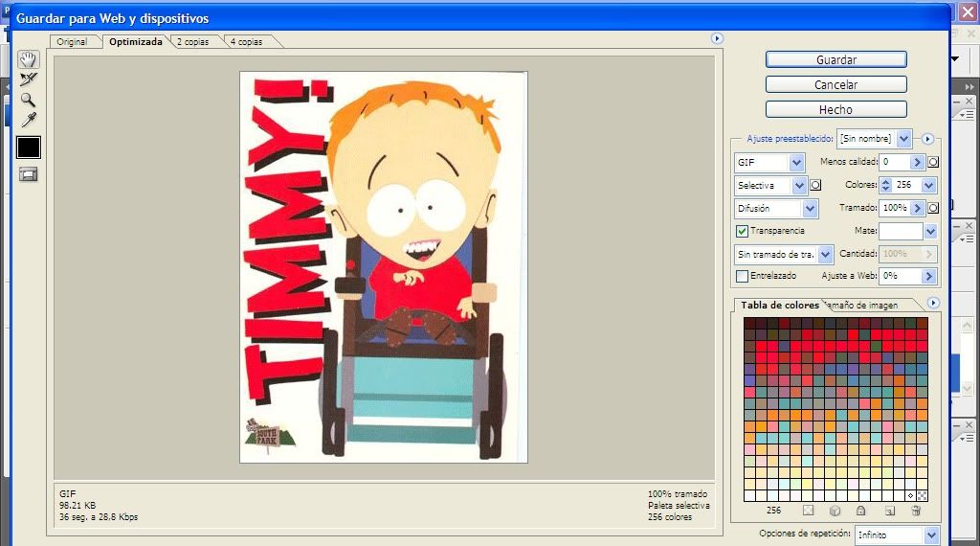The height and width of the screenshot is (546, 980).
Task: Click the Hecho button
Action: (x=836, y=109)
